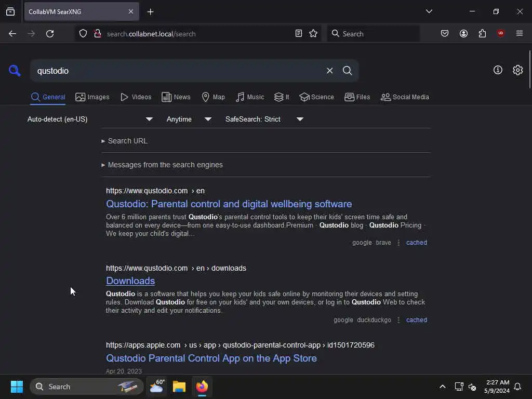The image size is (532, 399).
Task: Open the Downloads result link
Action: [130, 281]
